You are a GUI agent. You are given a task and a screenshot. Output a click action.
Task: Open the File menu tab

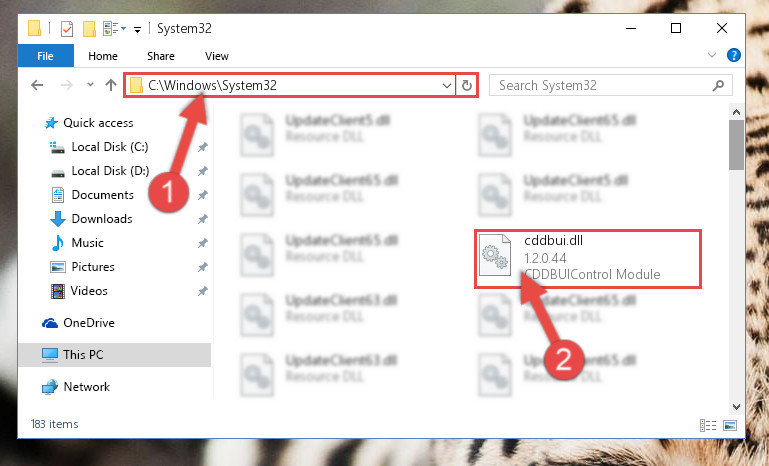[x=46, y=56]
